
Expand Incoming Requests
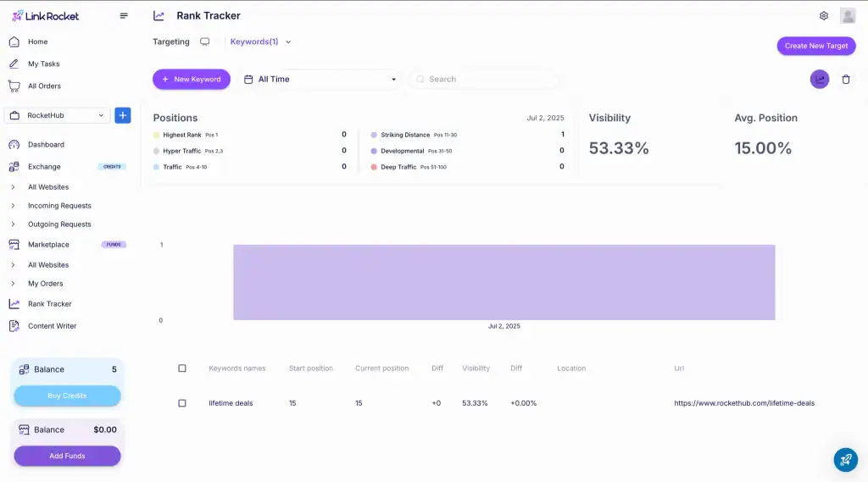click(x=14, y=206)
